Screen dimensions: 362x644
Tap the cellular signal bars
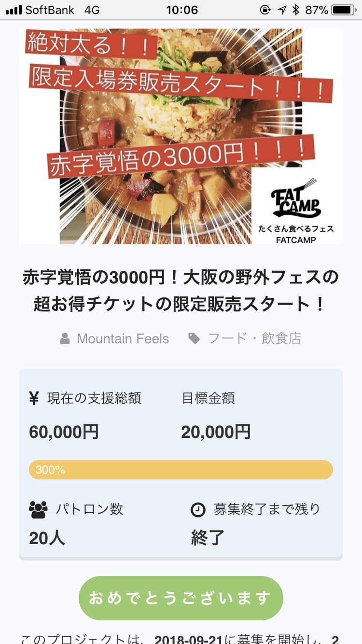14,10
